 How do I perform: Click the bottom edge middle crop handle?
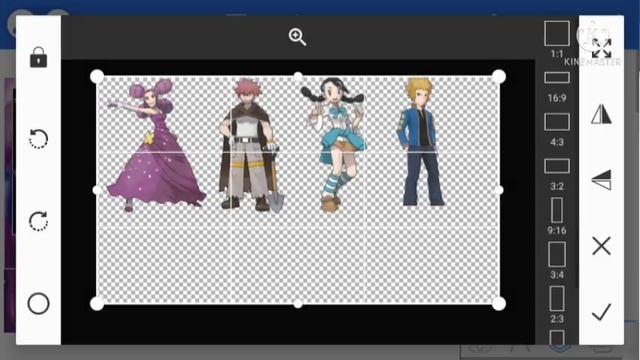point(298,304)
